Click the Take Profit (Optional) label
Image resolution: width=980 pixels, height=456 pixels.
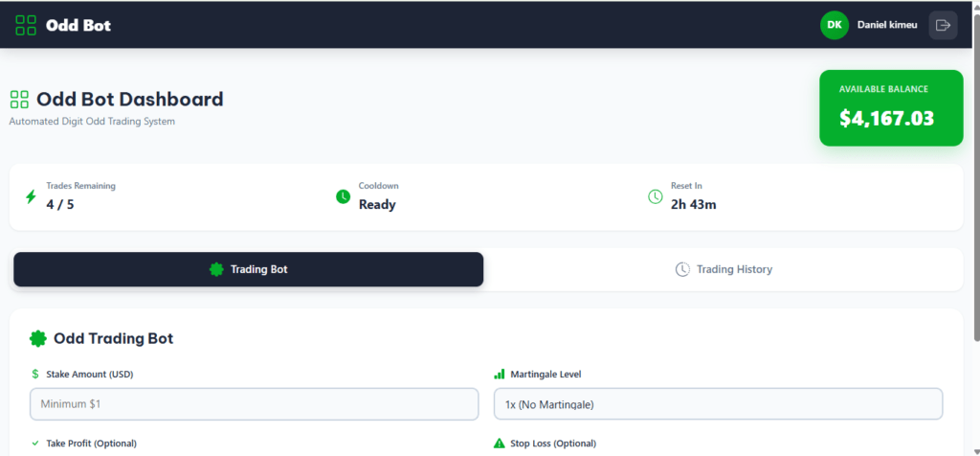tap(91, 444)
